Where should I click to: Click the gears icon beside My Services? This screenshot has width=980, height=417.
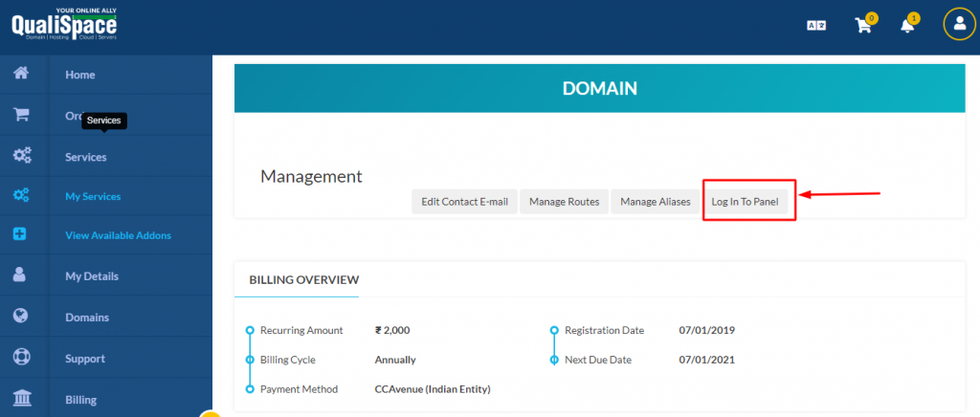(x=21, y=195)
